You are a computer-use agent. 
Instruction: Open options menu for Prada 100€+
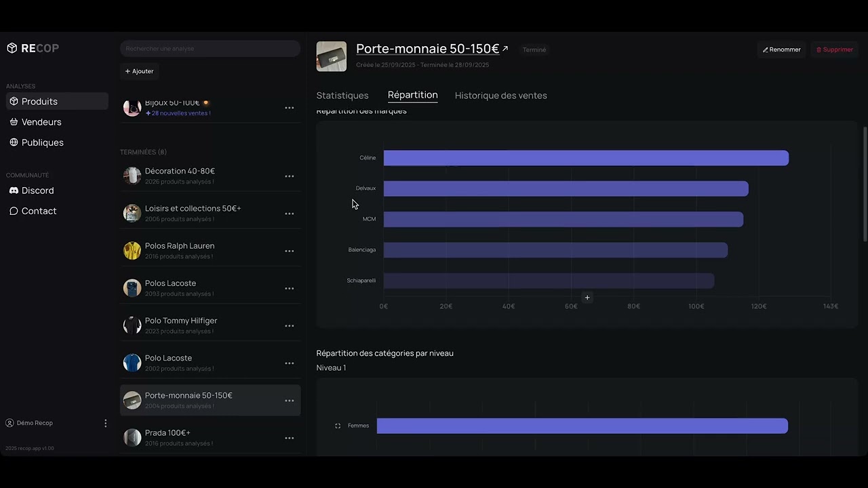pos(290,438)
